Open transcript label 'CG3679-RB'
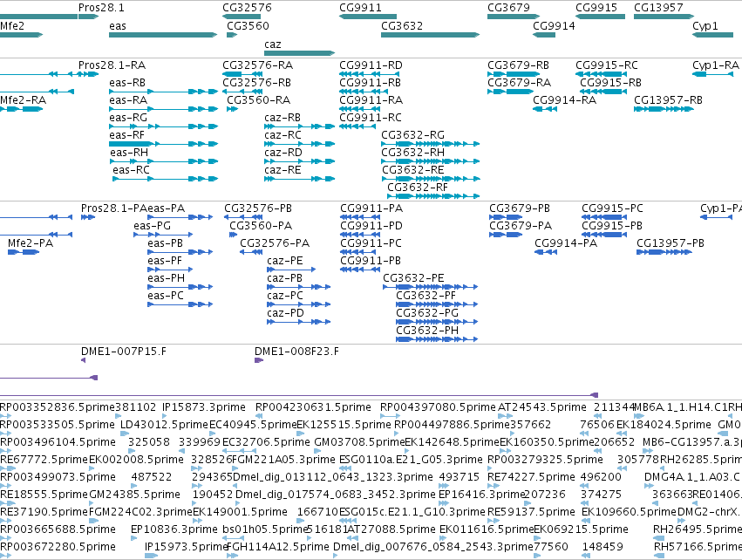Image resolution: width=742 pixels, height=560 pixels. [x=518, y=65]
